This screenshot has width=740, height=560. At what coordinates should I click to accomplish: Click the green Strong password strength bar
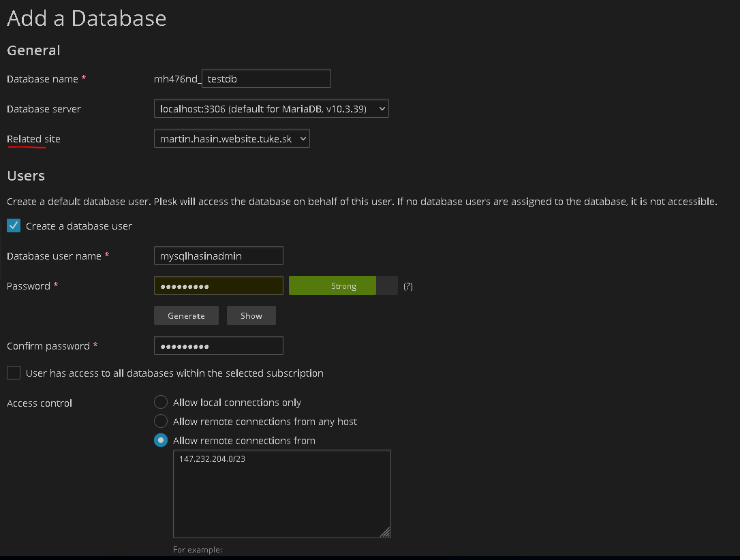[333, 285]
